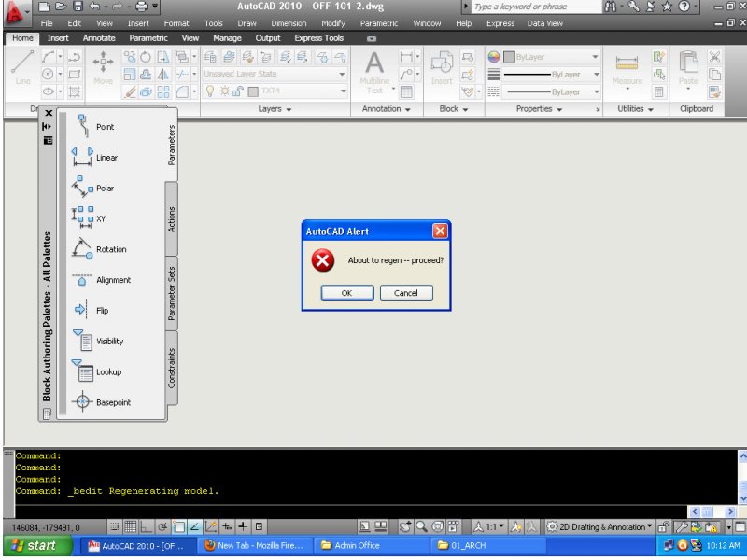This screenshot has height=560, width=747.
Task: Open the 01_ARCH folder taskbar button
Action: click(x=487, y=546)
